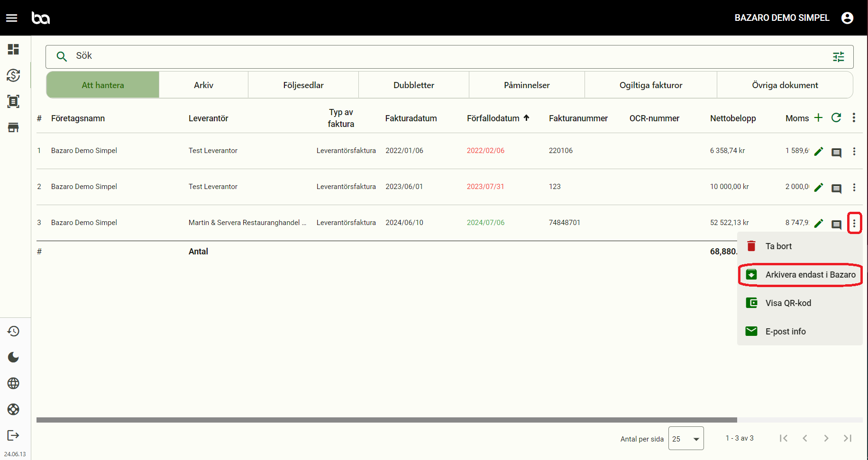868x460 pixels.
Task: Click the logout icon in sidebar
Action: (x=13, y=435)
